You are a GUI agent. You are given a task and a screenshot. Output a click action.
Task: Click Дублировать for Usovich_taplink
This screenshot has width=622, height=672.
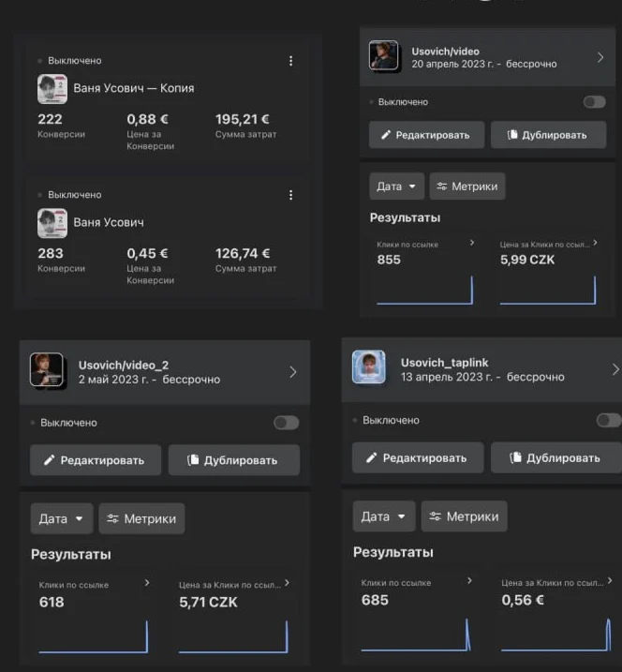click(x=556, y=458)
